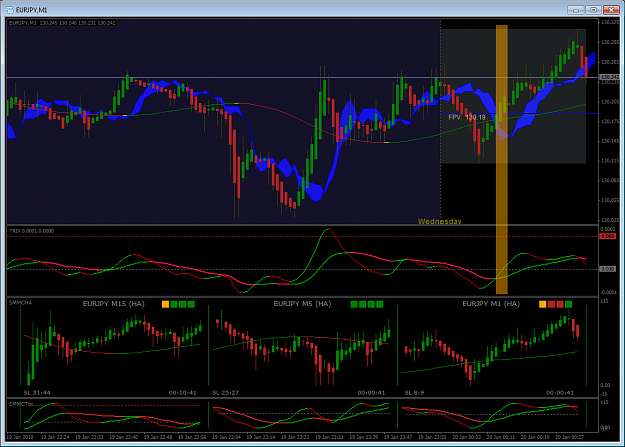This screenshot has height=447, width=625.
Task: Click the 20 Jan 00:27 time axis label
Action: click(x=569, y=437)
